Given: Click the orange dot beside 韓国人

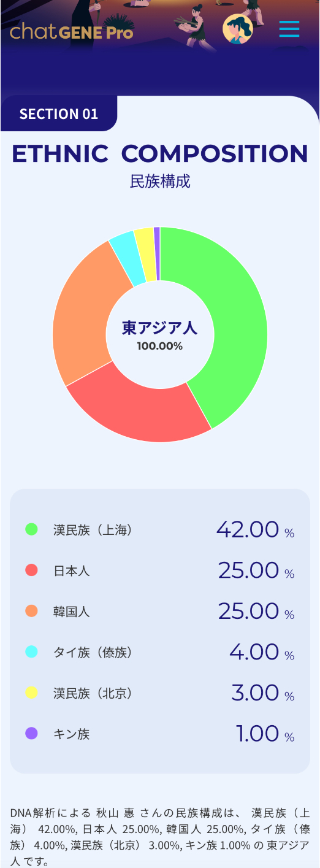Looking at the screenshot, I should click(x=31, y=611).
